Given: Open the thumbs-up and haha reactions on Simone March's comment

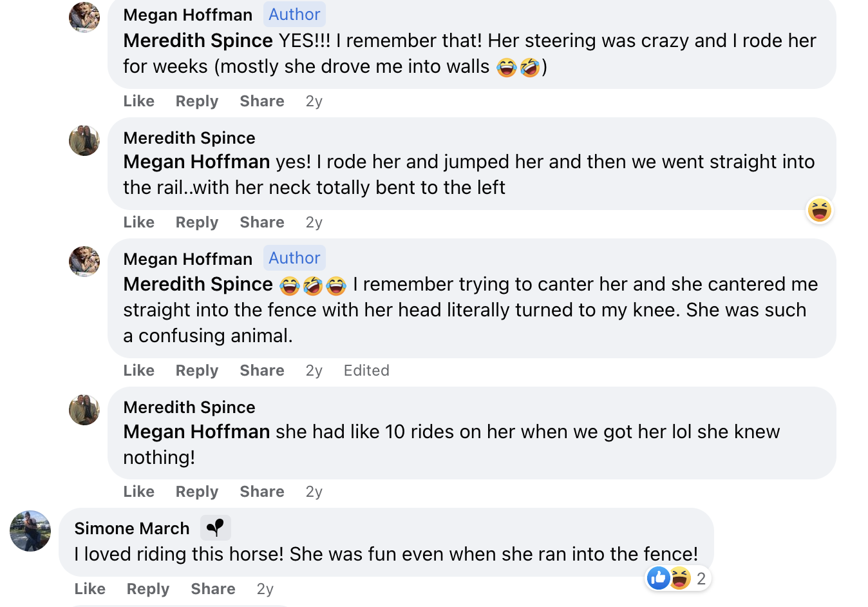Looking at the screenshot, I should (678, 578).
